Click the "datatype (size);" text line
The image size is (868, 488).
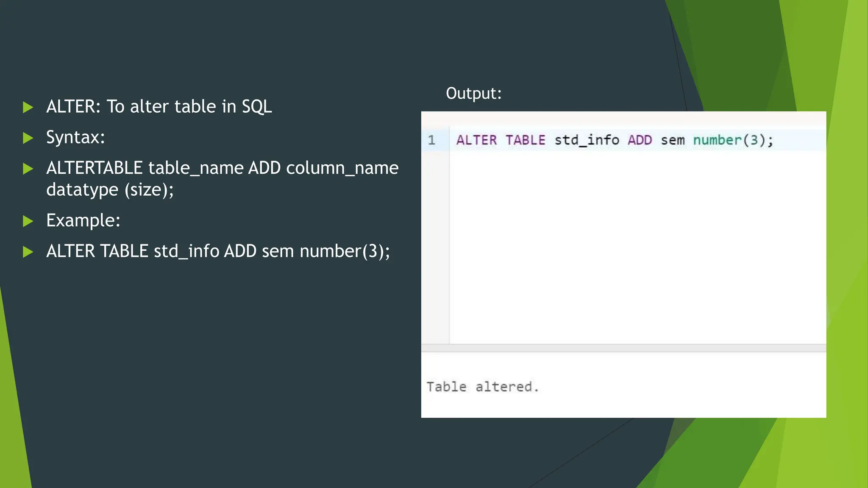[110, 190]
